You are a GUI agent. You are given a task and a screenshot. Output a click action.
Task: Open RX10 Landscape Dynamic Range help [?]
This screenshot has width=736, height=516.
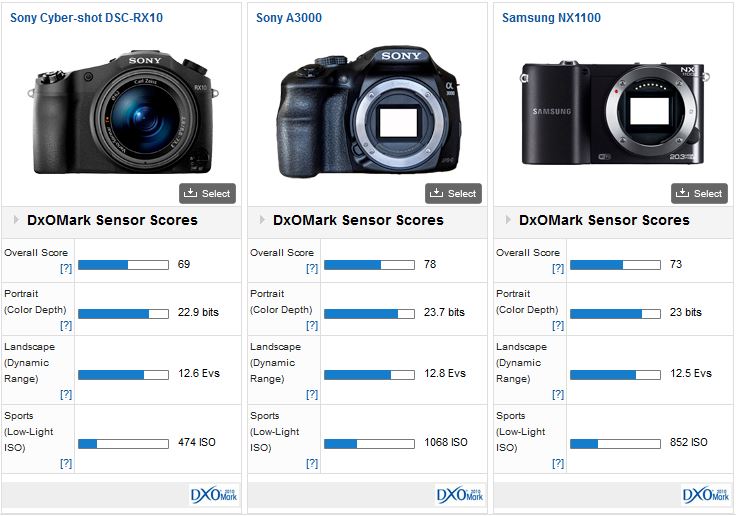point(66,394)
